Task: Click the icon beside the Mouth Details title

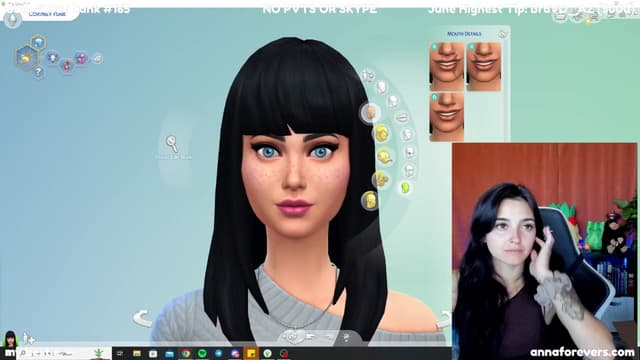Action: (x=502, y=34)
